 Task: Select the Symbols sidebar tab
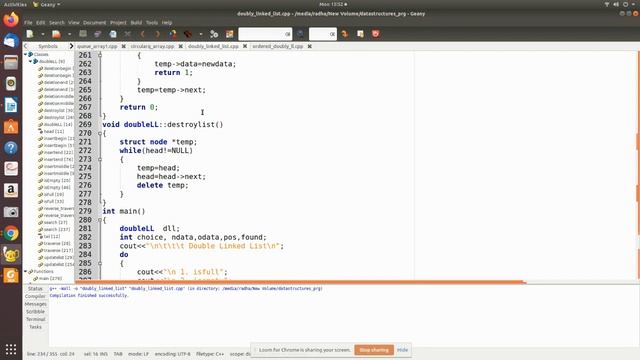48,47
